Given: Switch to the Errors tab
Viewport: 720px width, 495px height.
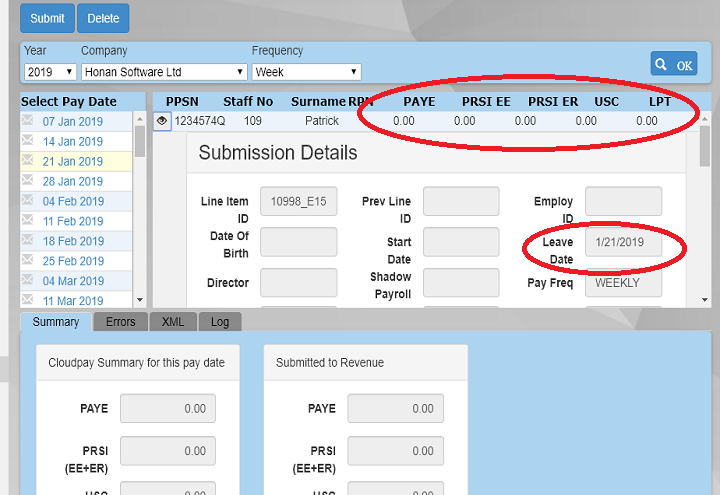Looking at the screenshot, I should coord(120,322).
